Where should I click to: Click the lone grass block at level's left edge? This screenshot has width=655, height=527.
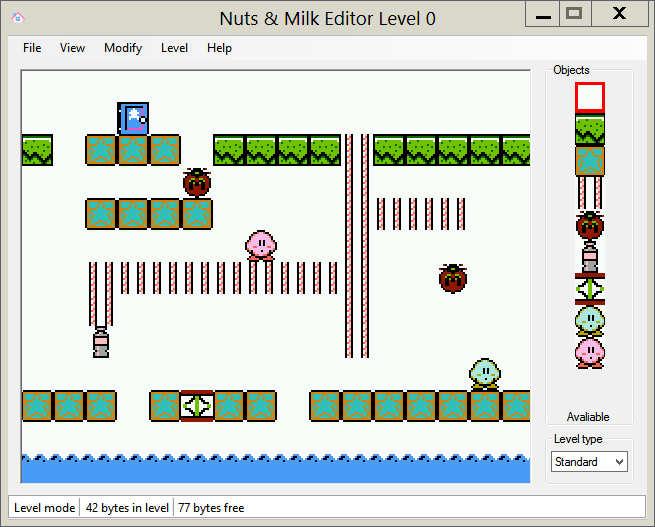(x=37, y=150)
